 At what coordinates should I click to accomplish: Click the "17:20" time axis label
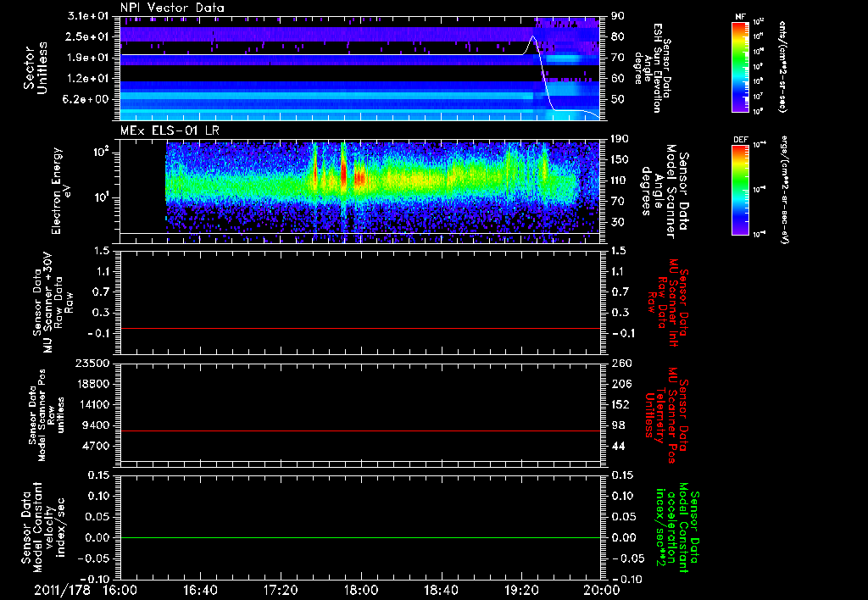point(281,590)
